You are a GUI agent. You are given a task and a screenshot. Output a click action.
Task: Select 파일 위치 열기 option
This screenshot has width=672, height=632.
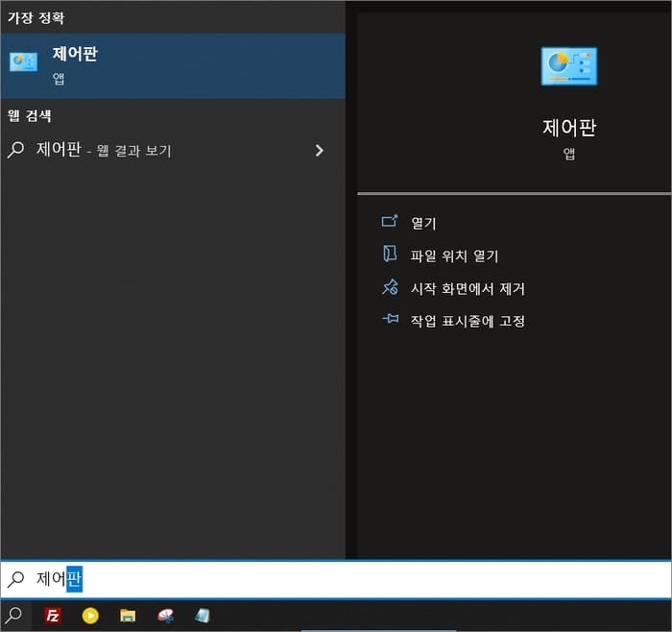pos(454,256)
